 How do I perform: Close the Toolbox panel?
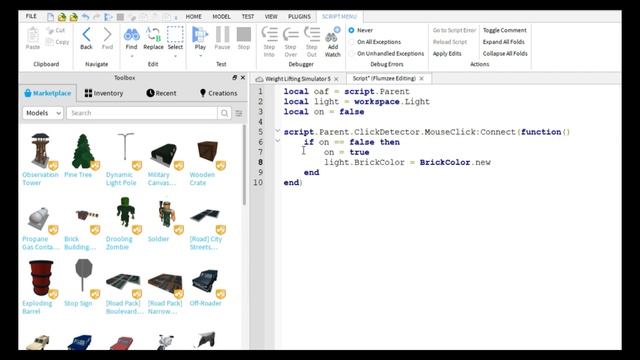pos(243,78)
